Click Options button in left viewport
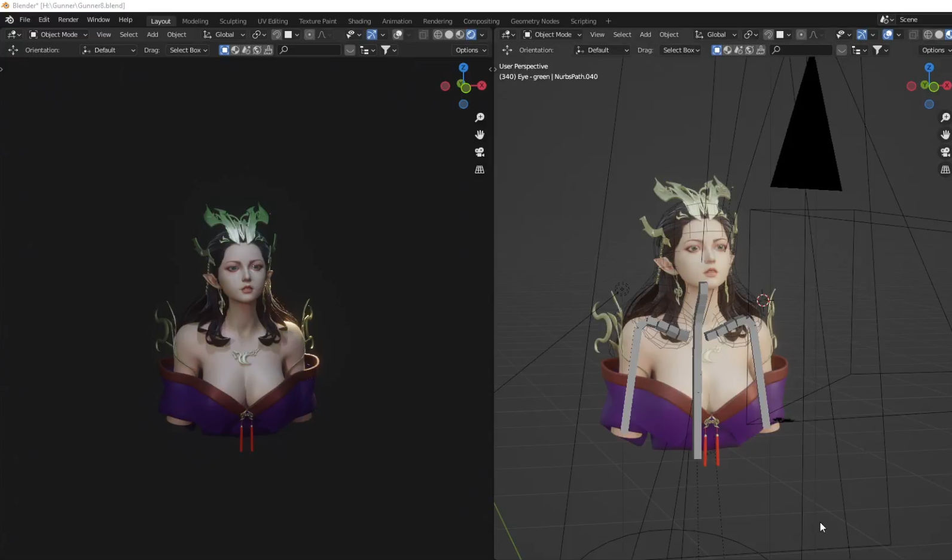 (471, 50)
